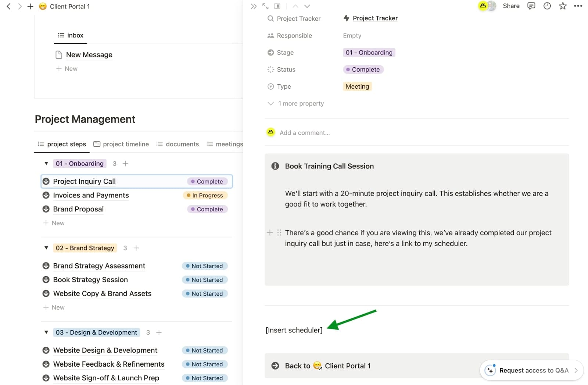Screen dimensions: 588x385
Task: Collapse 03 - Design & Development group
Action: point(46,332)
